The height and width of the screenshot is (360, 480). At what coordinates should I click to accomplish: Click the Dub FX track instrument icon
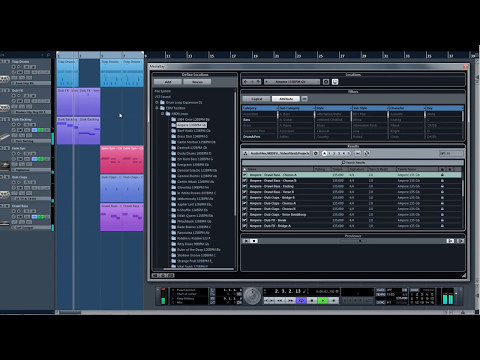pyautogui.click(x=5, y=107)
